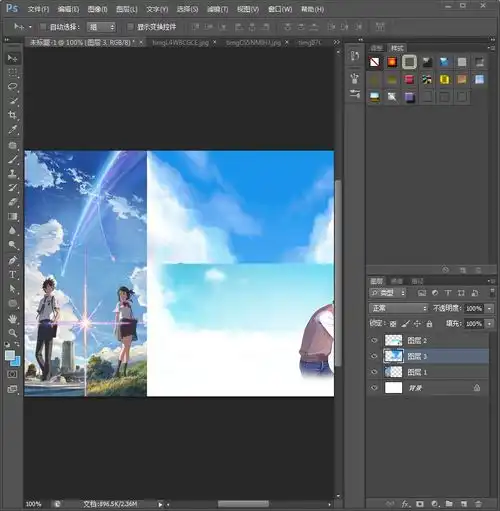Select the Horizontal Type tool
Screen dimensions: 500x511
pyautogui.click(x=12, y=275)
